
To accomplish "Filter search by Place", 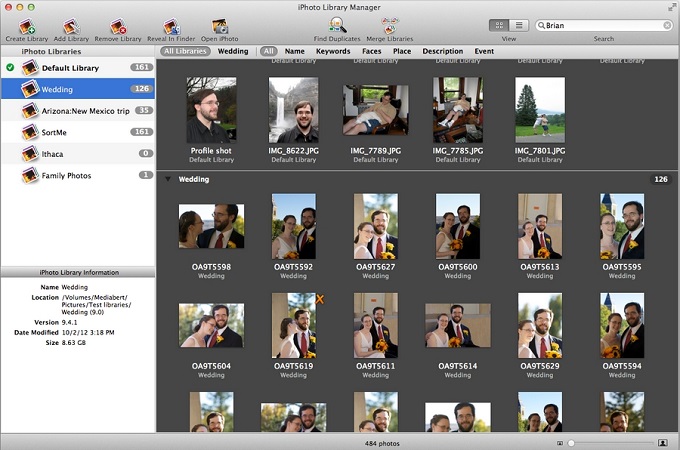I will [x=402, y=51].
